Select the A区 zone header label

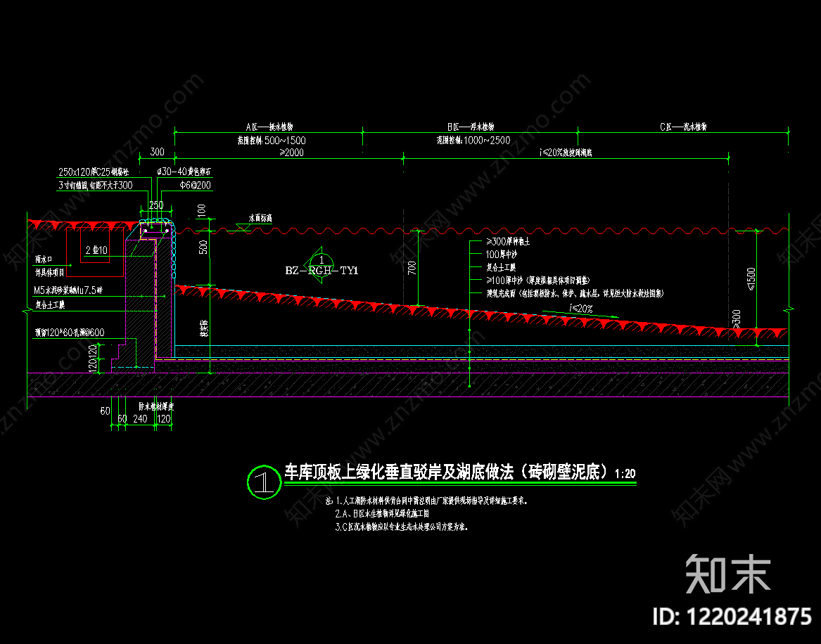point(269,127)
